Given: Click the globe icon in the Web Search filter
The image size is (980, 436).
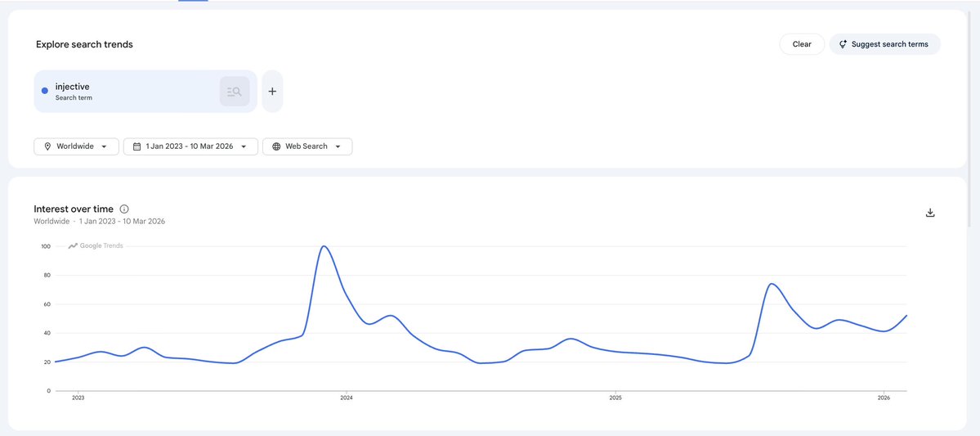Looking at the screenshot, I should (x=276, y=146).
